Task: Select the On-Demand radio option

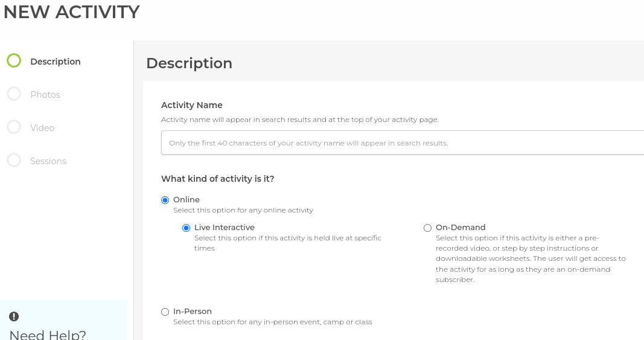Action: pos(427,228)
